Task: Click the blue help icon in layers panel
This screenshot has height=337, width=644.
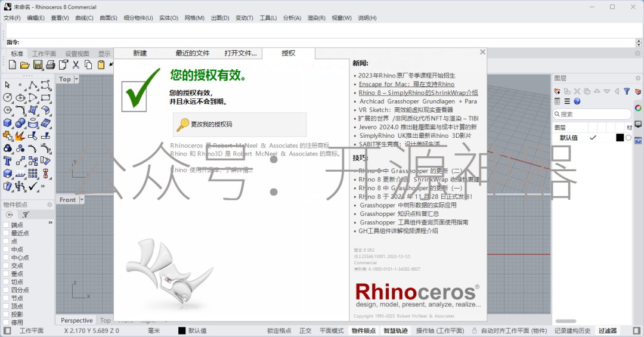Action: point(577,101)
